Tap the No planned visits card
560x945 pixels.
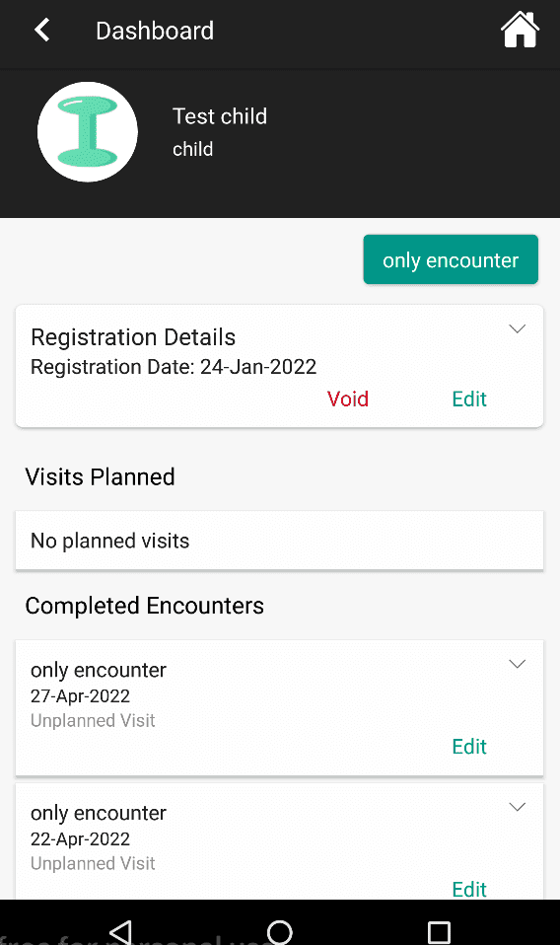pos(279,540)
